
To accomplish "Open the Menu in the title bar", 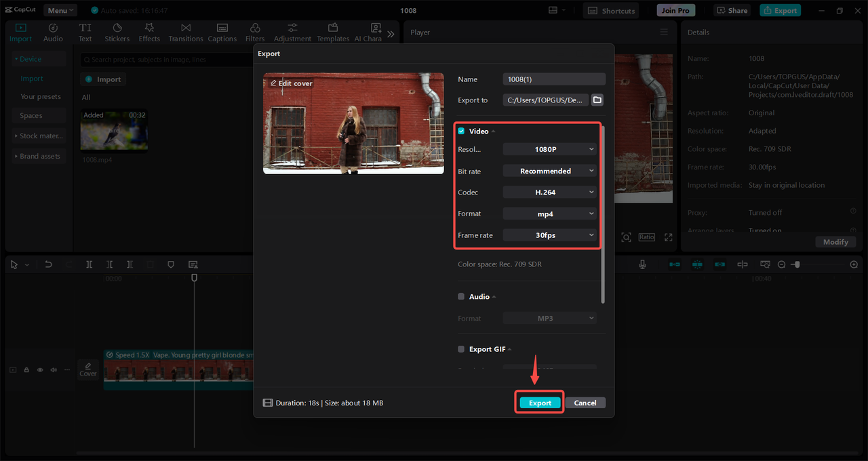I will [60, 10].
